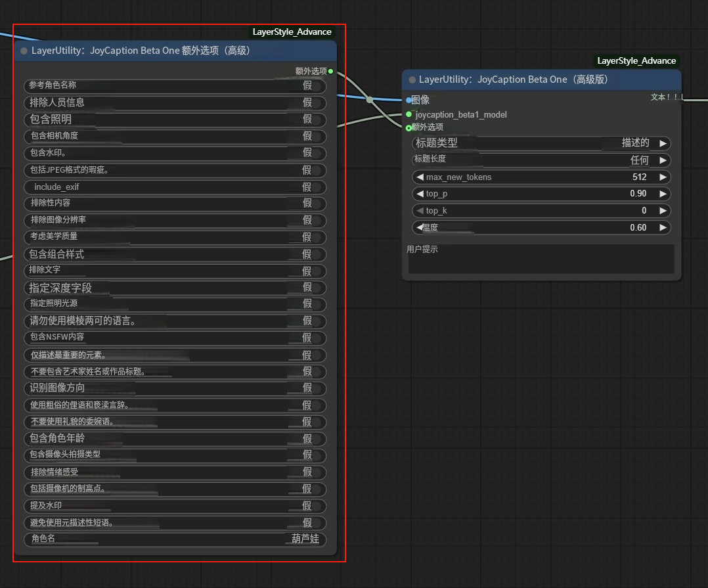
Task: Increase top_k using the right arrow
Action: coord(663,210)
